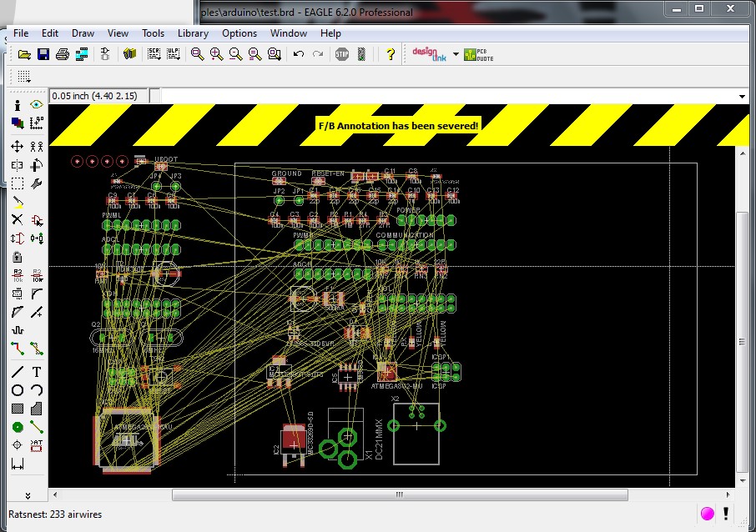756x532 pixels.
Task: Click the Stop sign icon
Action: pos(342,54)
